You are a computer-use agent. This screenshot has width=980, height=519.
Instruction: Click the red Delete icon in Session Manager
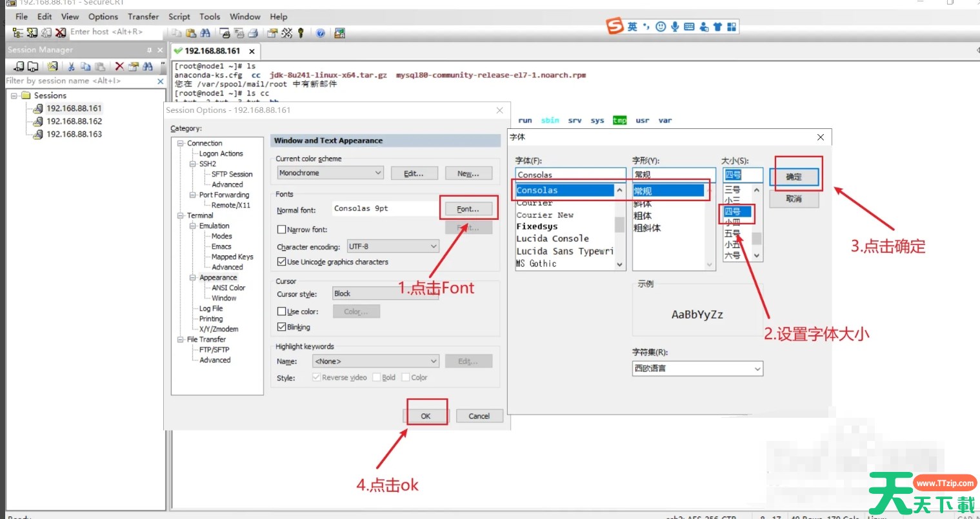(119, 66)
